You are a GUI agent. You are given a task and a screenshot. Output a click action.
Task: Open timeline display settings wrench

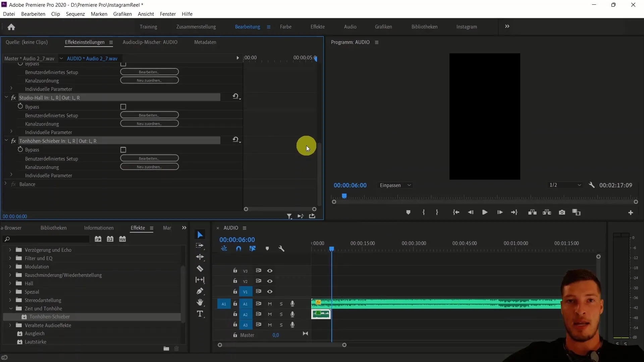click(x=281, y=249)
